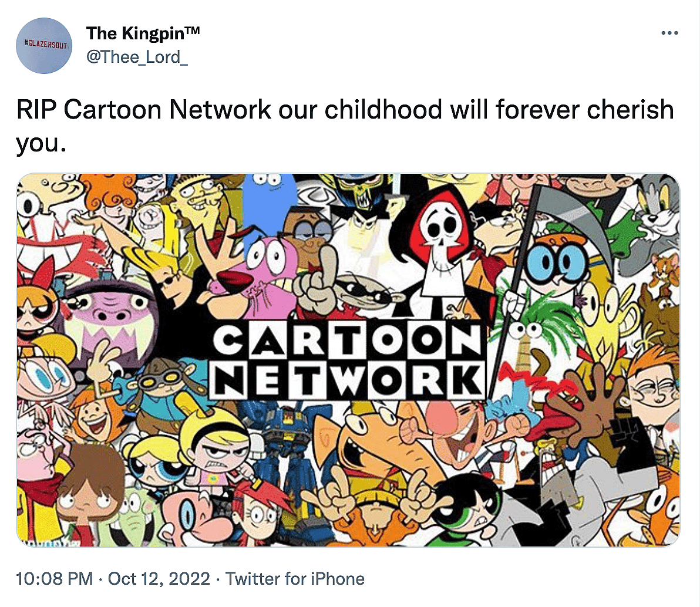Click the @Thee_Lord_ handle
Viewport: 700px width, 607px height.
click(x=137, y=58)
